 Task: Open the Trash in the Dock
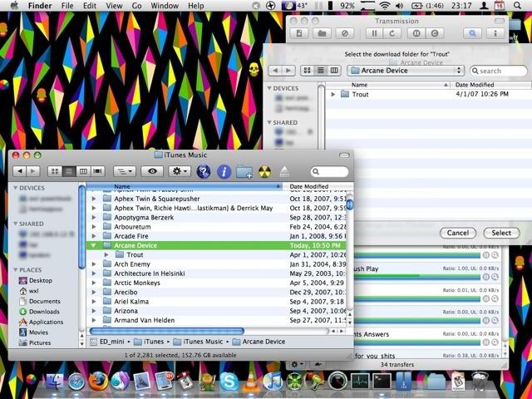tap(480, 381)
